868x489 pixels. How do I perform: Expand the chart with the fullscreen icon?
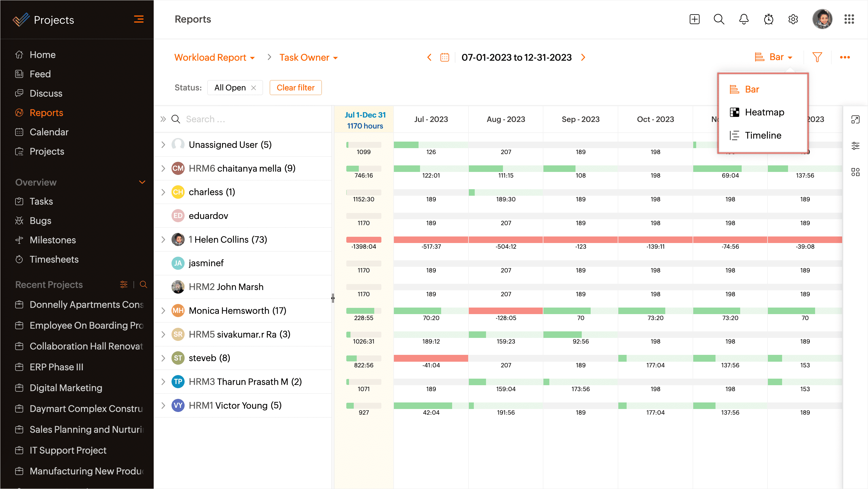[x=856, y=119]
